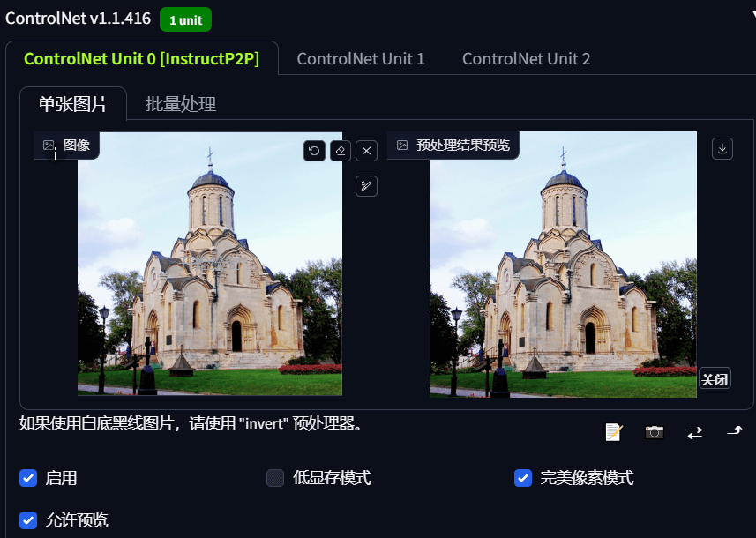Image resolution: width=756 pixels, height=538 pixels.
Task: Click the camera icon to enable webcam
Action: pyautogui.click(x=654, y=431)
